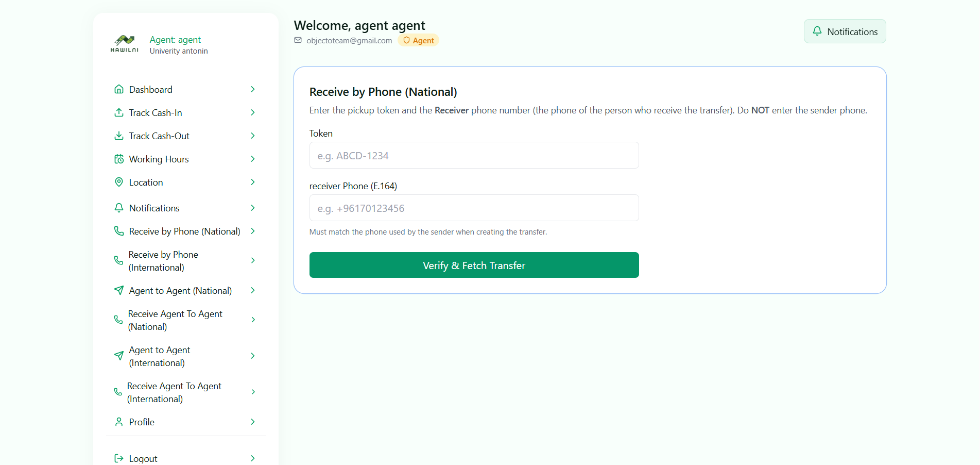
Task: Open the top-right Notifications button
Action: pos(845,31)
